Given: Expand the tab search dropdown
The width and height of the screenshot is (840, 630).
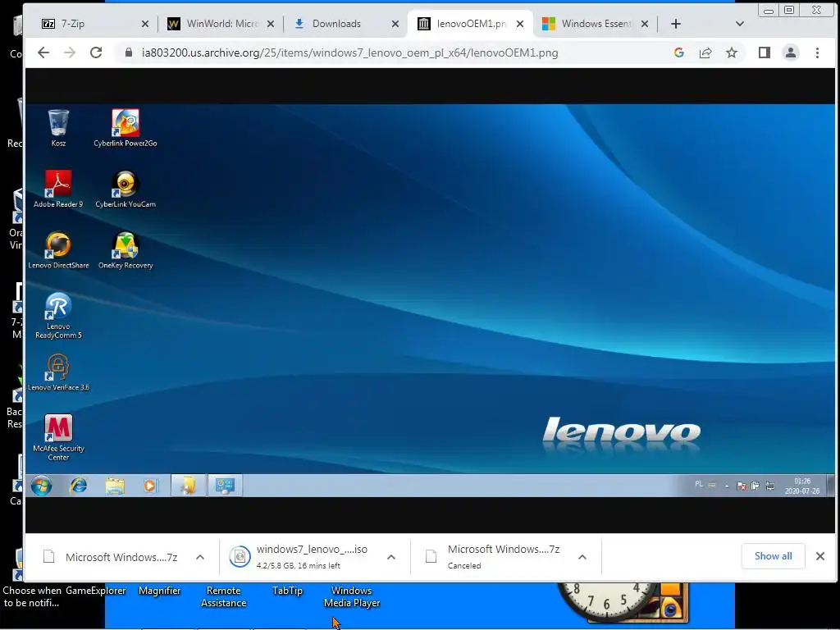Looking at the screenshot, I should tap(740, 24).
